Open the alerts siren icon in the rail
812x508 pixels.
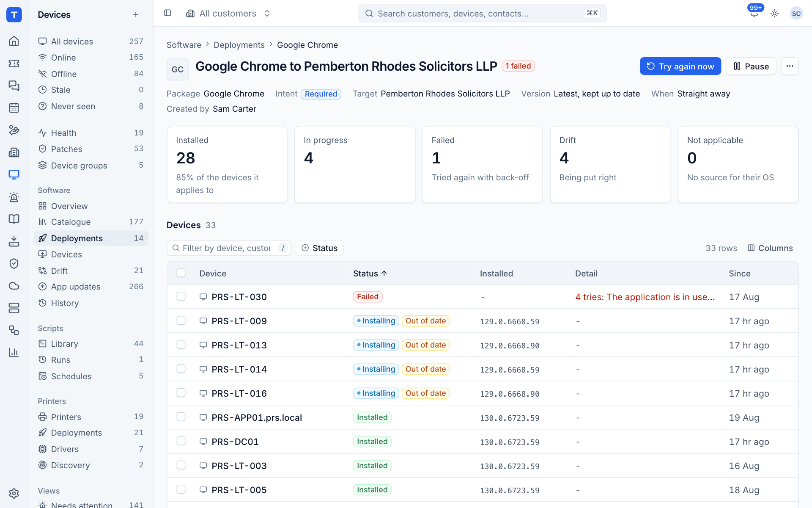click(14, 197)
